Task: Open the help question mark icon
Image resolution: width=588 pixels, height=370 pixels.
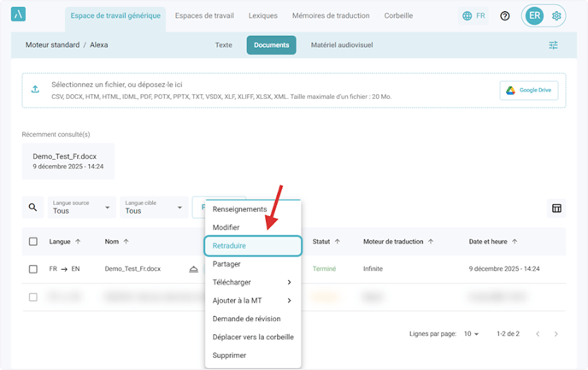Action: 505,16
